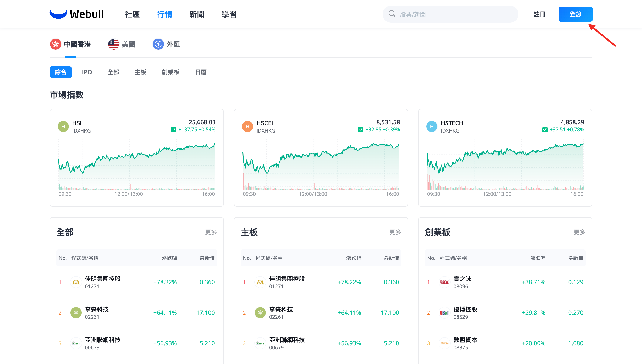Select the United States flag icon
Viewport: 642px width, 364px height.
(x=114, y=44)
